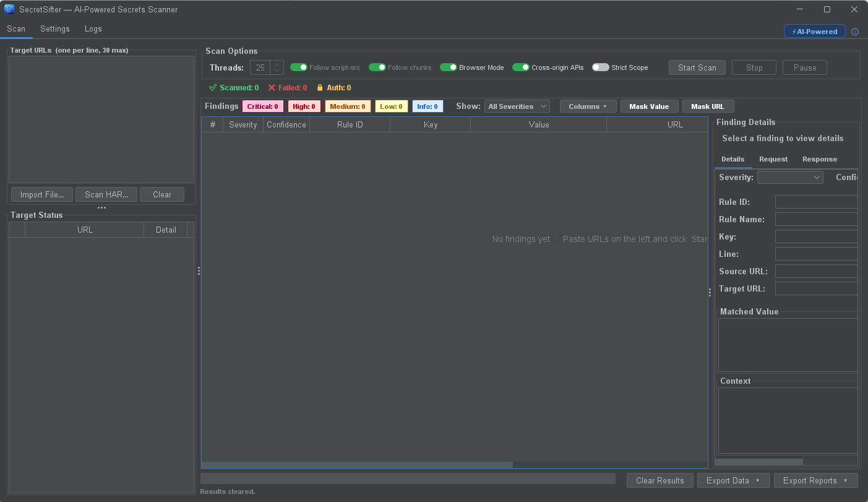
Task: Filter by Medium severity badge
Action: point(348,106)
